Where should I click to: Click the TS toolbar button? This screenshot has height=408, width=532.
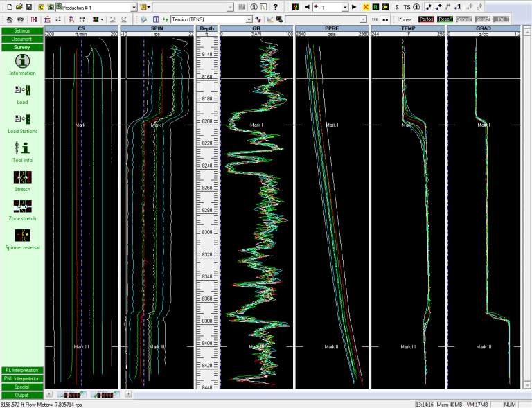[407, 7]
